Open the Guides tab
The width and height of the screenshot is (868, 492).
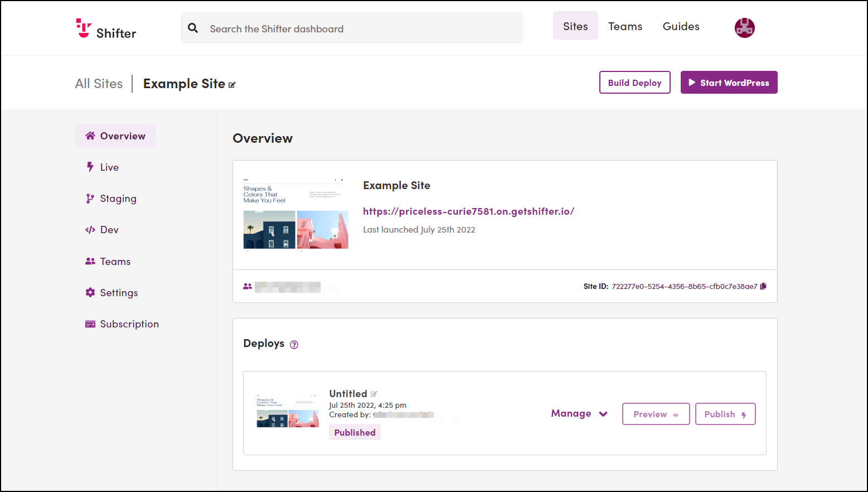coord(681,26)
